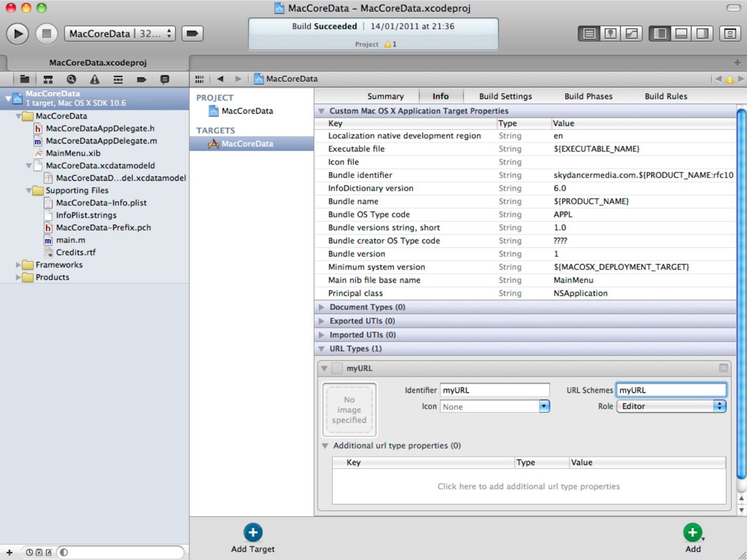The image size is (747, 560).
Task: Collapse the MacCoreData.xcdatamodeld item
Action: point(28,166)
